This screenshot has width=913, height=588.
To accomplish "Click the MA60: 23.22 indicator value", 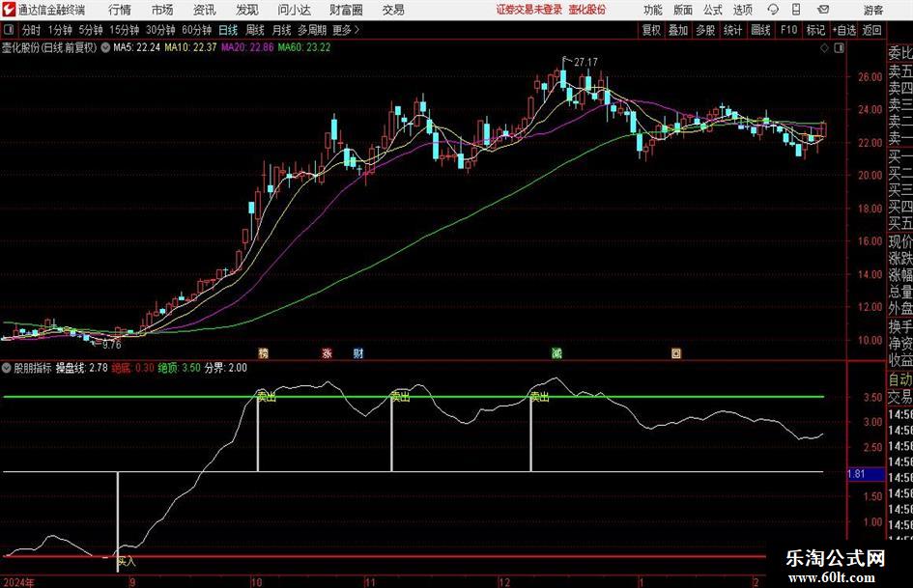I will tap(304, 47).
